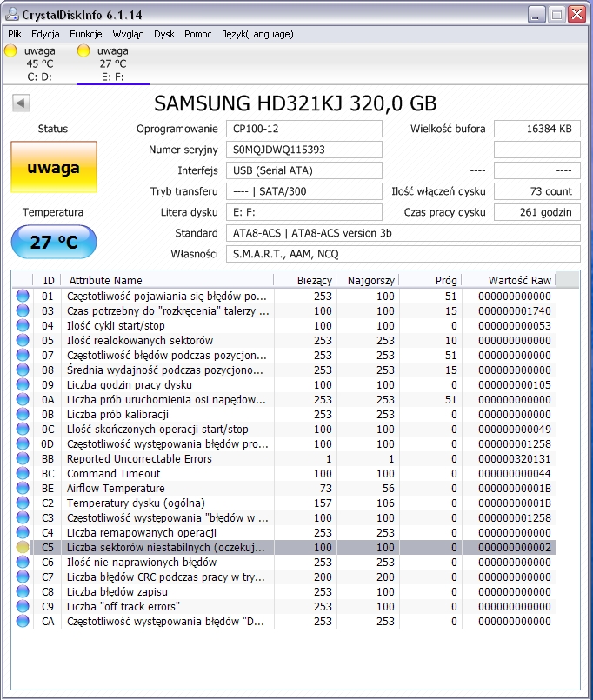Click the Własności field S.M.A.R.T., AAM, NCQ
Screen dimensions: 593x700
click(403, 254)
